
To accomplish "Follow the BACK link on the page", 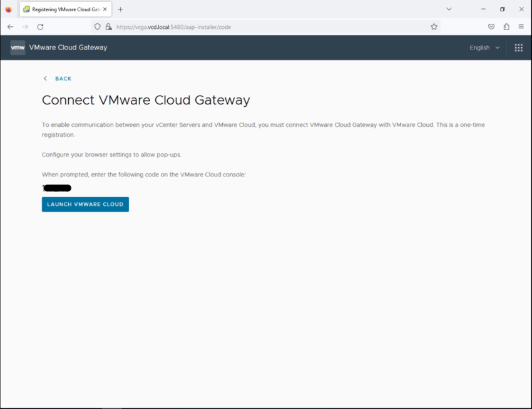I will (x=61, y=78).
